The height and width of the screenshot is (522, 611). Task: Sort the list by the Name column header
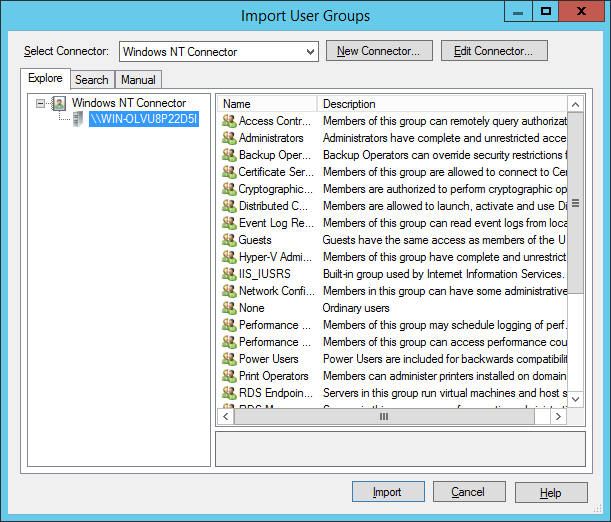coord(267,104)
